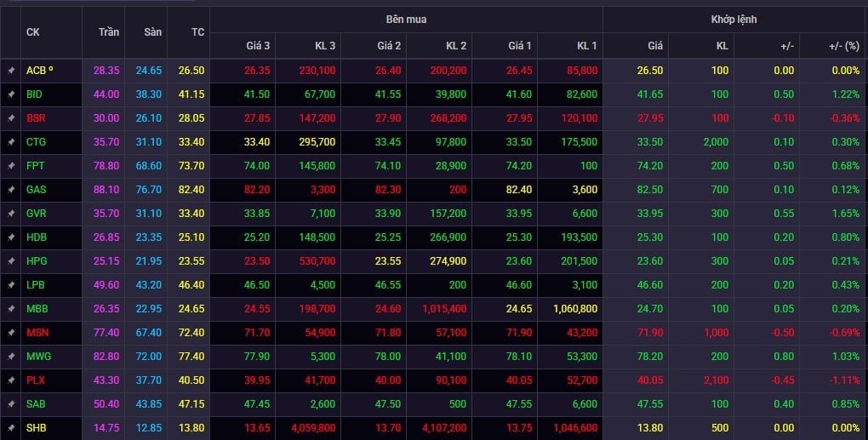Click BSR Giá 2 price 27.90

coord(388,118)
